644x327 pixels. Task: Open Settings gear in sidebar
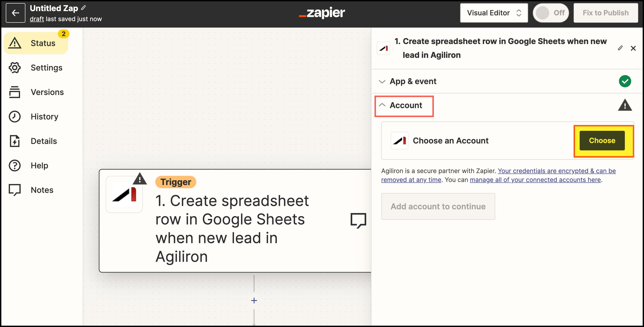pyautogui.click(x=35, y=67)
